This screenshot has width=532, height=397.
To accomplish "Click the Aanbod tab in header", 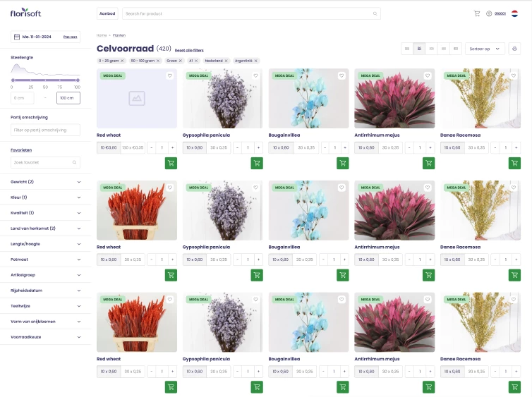I will click(107, 13).
